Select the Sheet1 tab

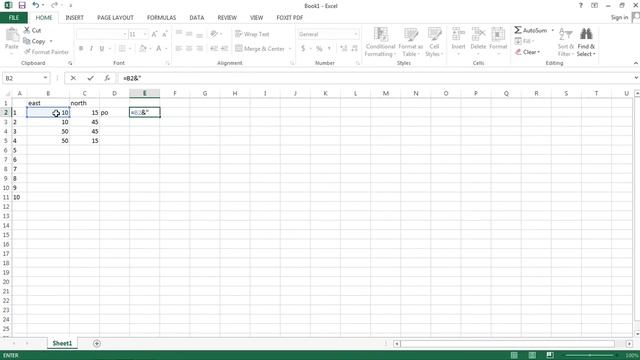tap(62, 343)
